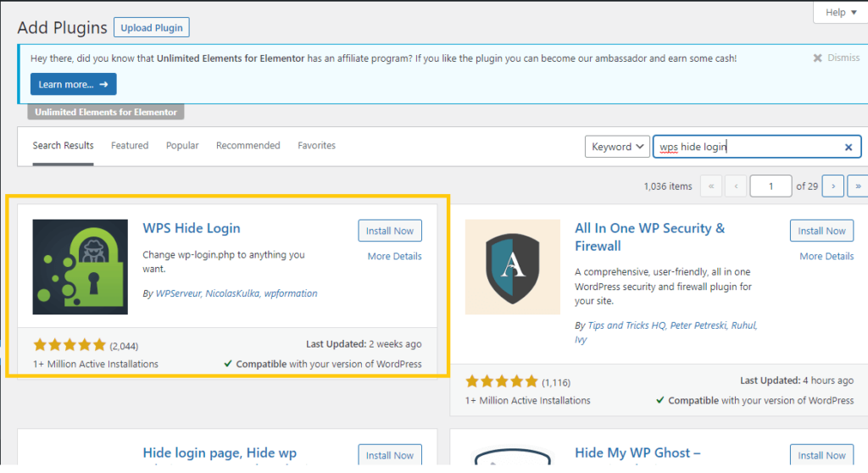Click the Upload Plugin button
The image size is (868, 473).
coord(152,28)
